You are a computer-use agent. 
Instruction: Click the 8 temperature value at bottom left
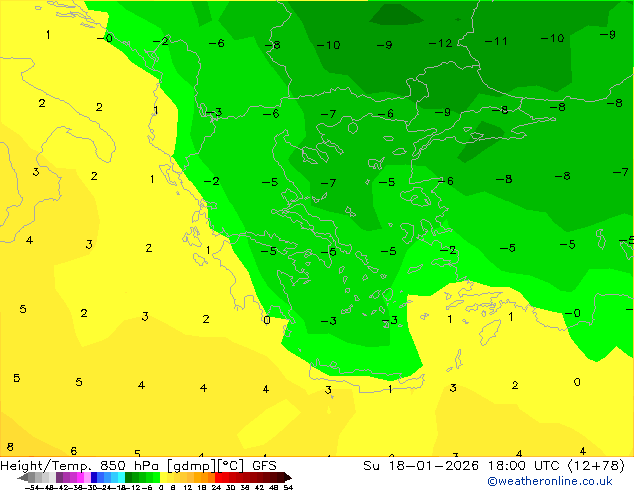[x=10, y=447]
